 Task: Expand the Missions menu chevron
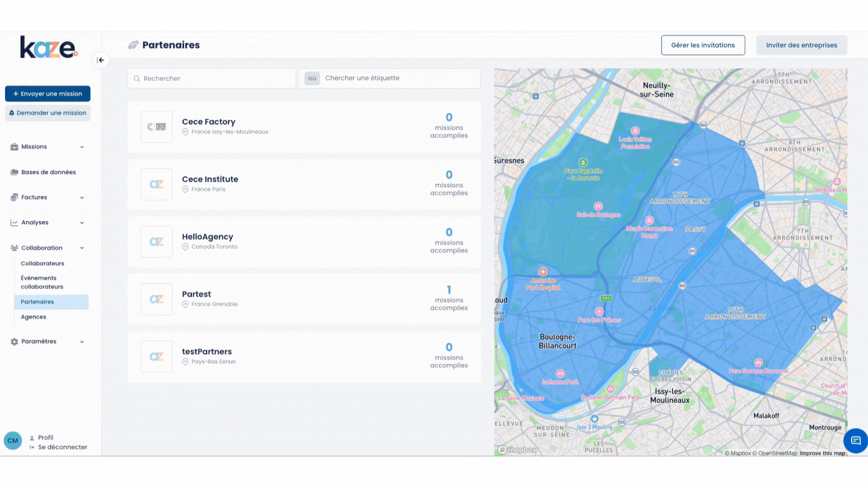tap(82, 147)
